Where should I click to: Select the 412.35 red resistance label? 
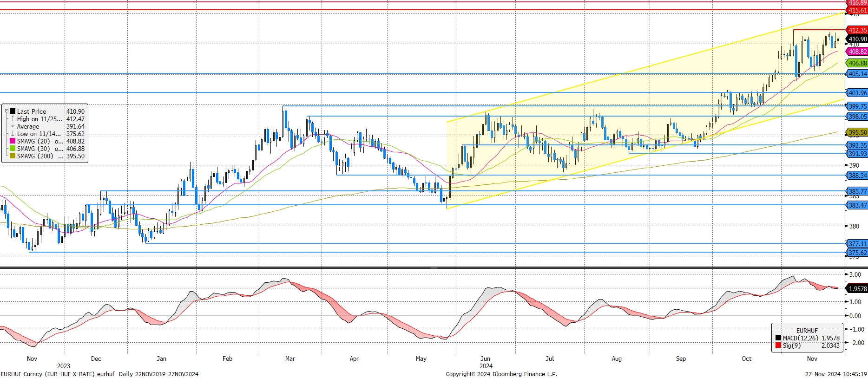[x=857, y=30]
